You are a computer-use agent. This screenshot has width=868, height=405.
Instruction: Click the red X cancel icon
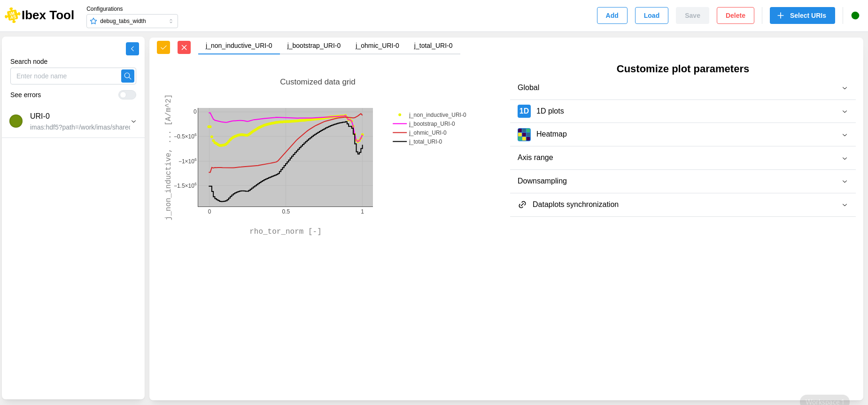(x=184, y=47)
